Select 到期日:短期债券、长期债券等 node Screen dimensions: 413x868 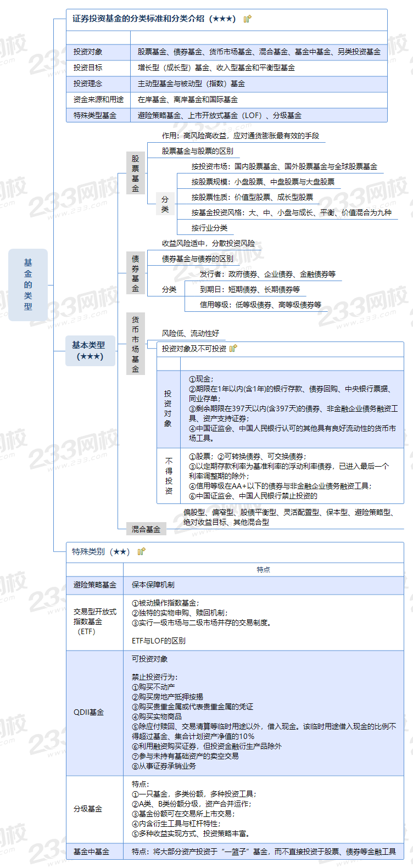click(250, 289)
